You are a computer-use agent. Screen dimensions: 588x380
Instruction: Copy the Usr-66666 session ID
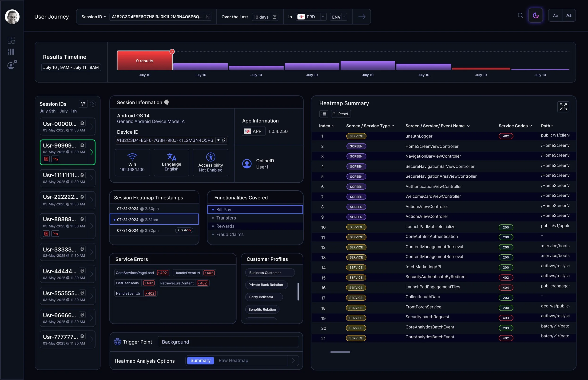tap(82, 315)
